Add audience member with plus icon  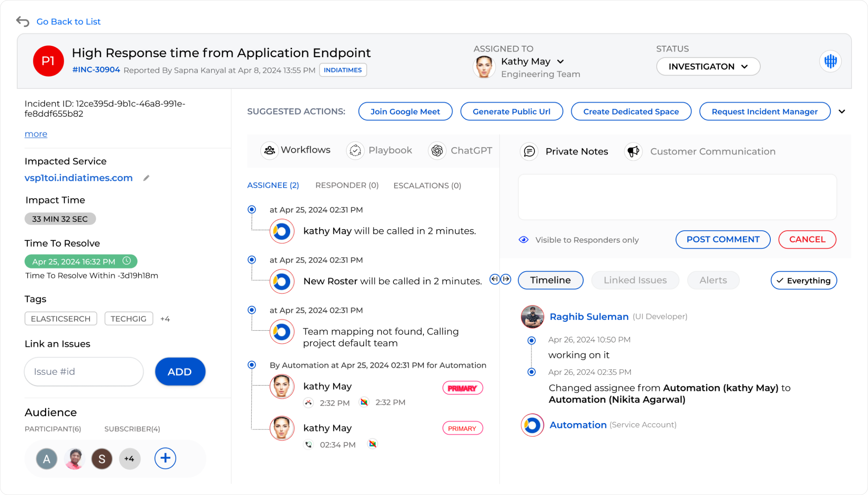tap(165, 458)
